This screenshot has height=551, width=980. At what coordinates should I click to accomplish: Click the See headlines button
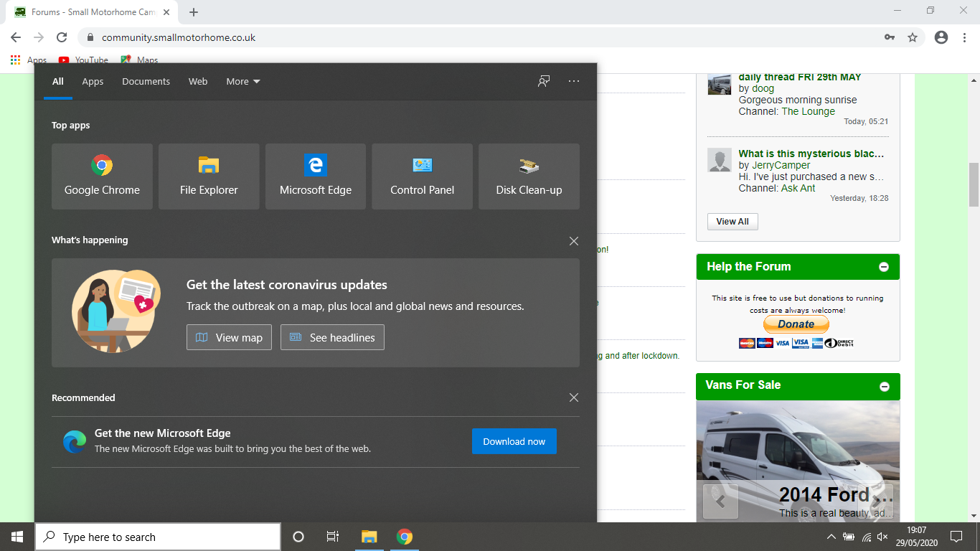[x=332, y=337]
